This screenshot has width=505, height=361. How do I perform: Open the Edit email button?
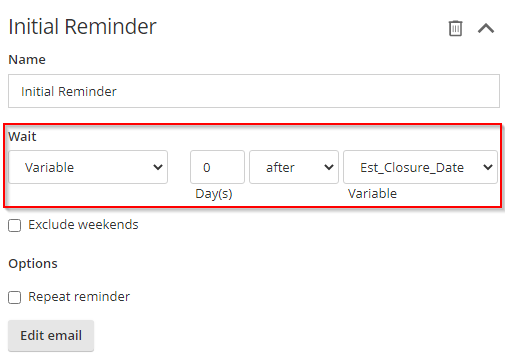(51, 335)
